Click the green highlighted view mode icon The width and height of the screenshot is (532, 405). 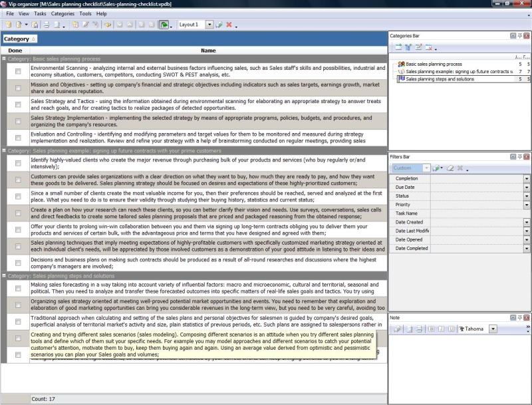[164, 25]
